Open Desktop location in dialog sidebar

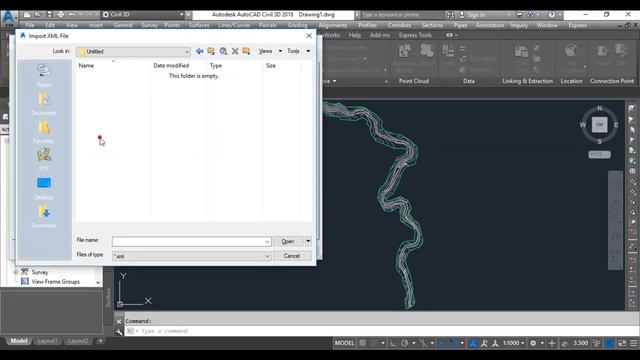(44, 188)
